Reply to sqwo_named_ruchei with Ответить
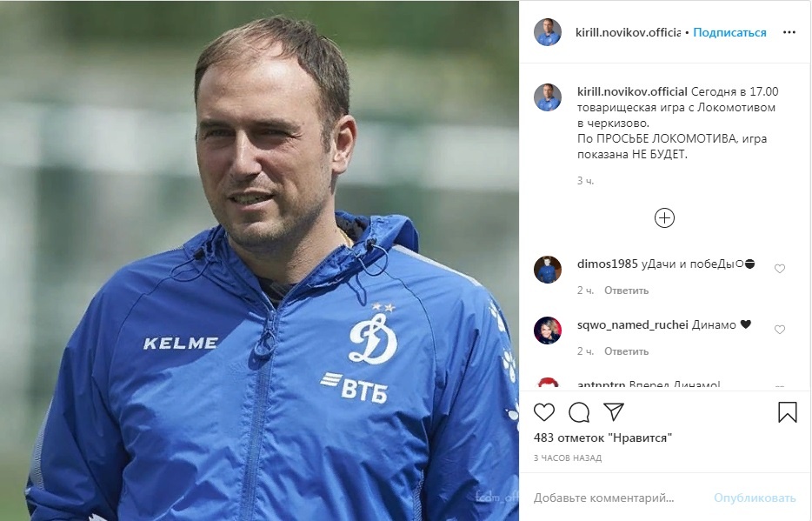 [x=626, y=351]
